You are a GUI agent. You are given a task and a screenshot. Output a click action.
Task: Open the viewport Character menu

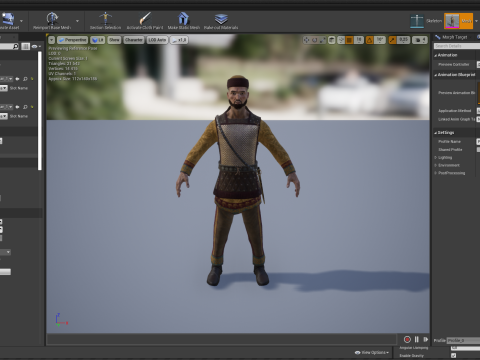pos(134,40)
